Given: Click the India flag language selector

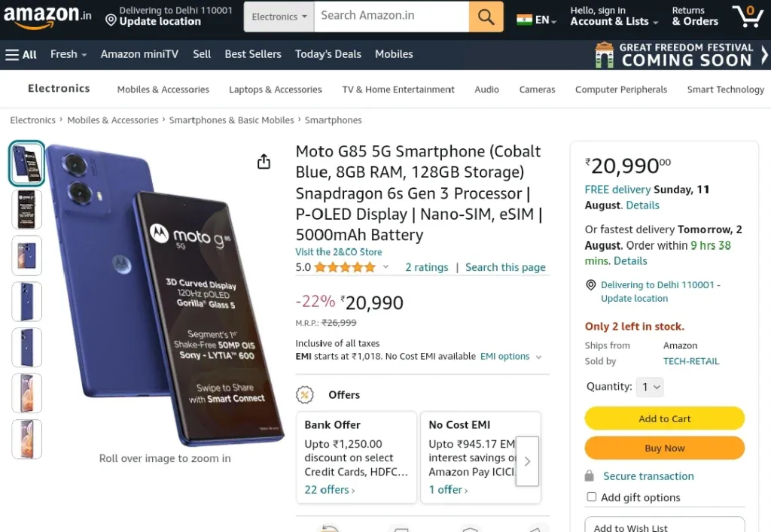Looking at the screenshot, I should (536, 20).
